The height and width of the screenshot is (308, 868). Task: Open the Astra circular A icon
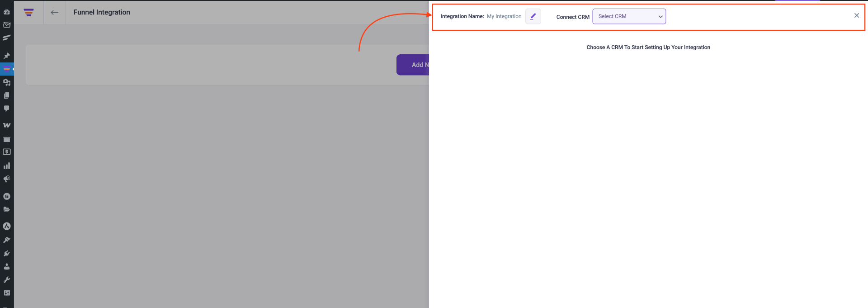7,226
